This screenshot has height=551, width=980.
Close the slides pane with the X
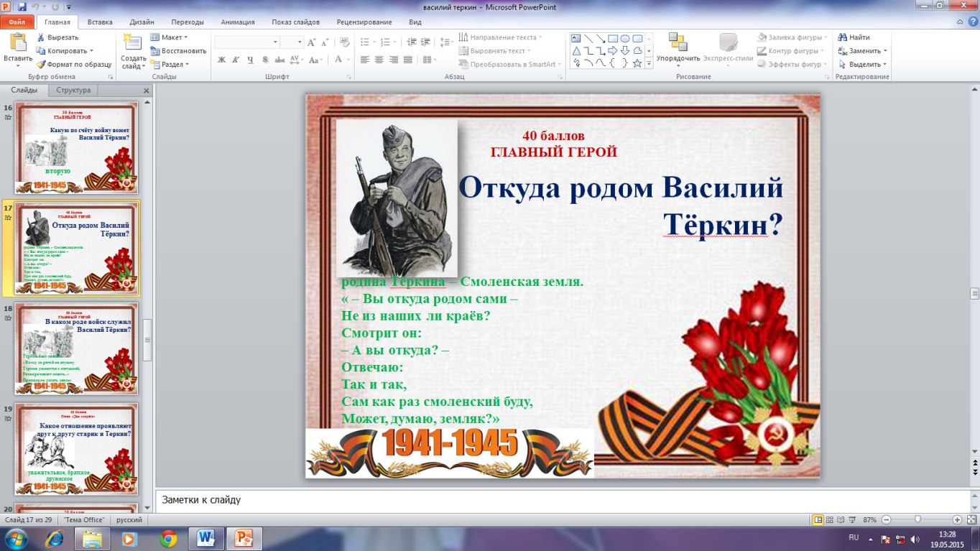[x=147, y=91]
